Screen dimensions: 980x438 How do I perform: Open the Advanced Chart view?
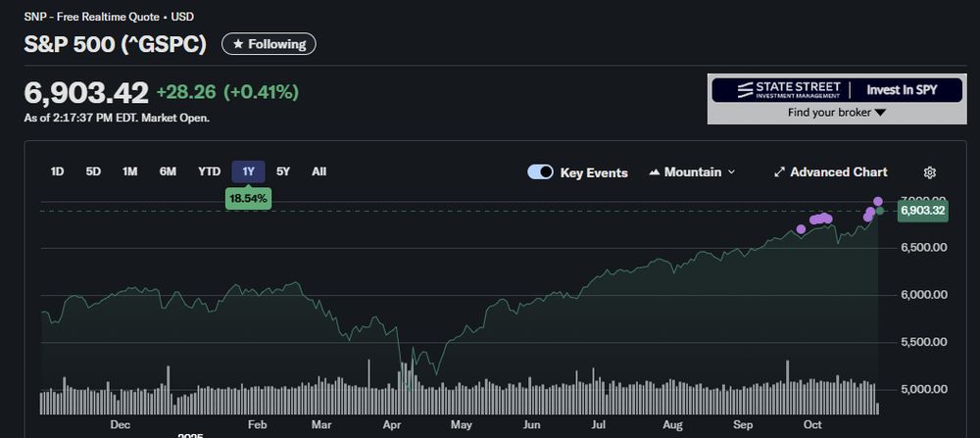830,172
